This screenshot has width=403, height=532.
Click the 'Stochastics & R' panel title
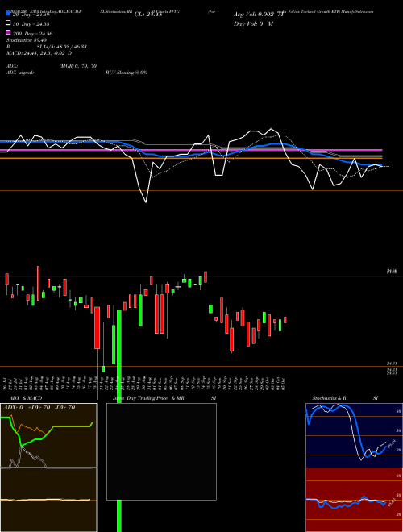pyautogui.click(x=329, y=398)
